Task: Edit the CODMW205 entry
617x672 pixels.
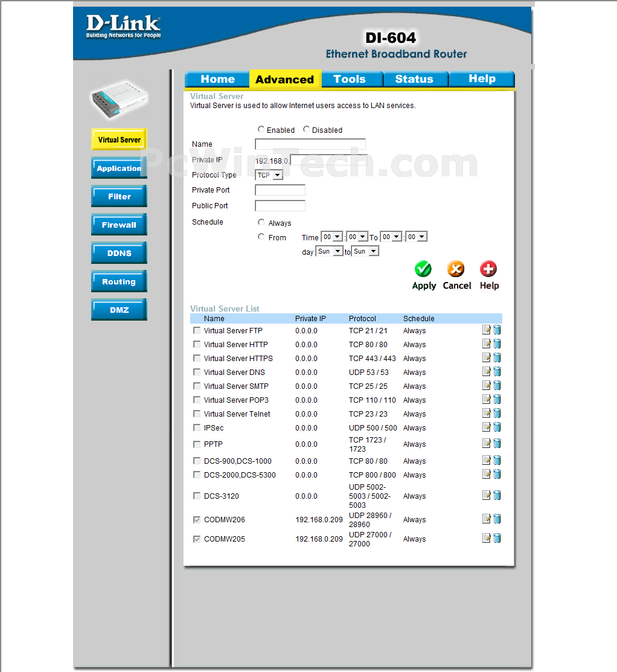Action: click(x=487, y=539)
